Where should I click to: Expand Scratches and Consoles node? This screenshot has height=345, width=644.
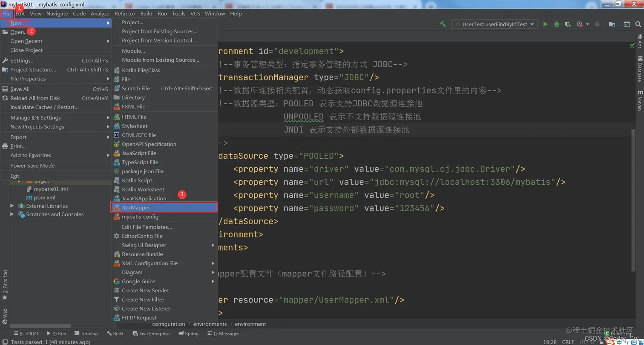tap(12, 214)
